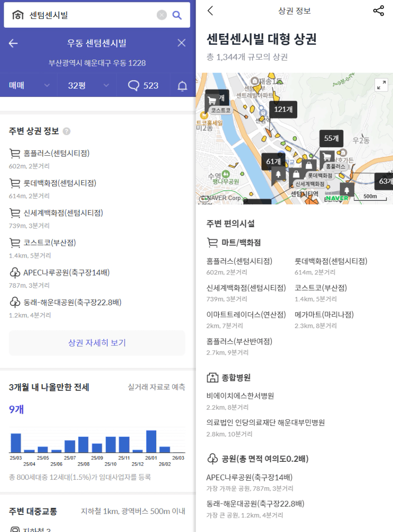The width and height of the screenshot is (393, 532).
Task: Select 메가마트(마리나점) in right panel
Action: click(324, 314)
